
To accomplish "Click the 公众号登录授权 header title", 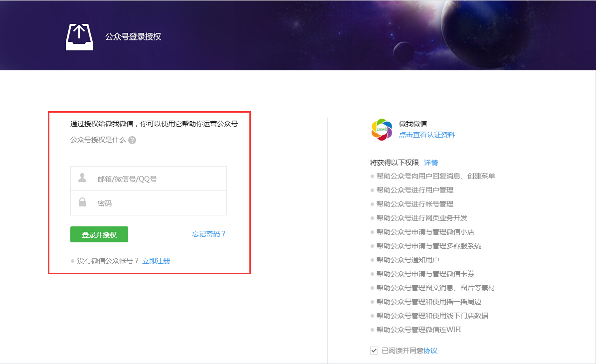I will pyautogui.click(x=133, y=37).
